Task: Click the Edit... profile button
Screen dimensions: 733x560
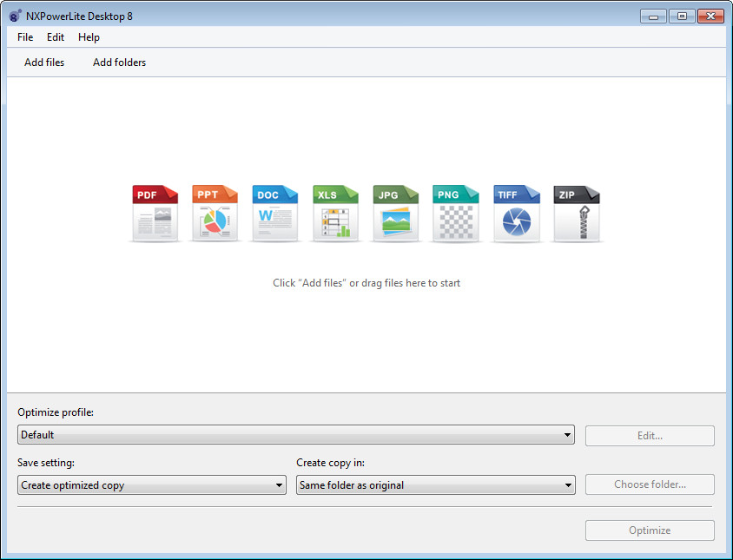Action: [650, 436]
